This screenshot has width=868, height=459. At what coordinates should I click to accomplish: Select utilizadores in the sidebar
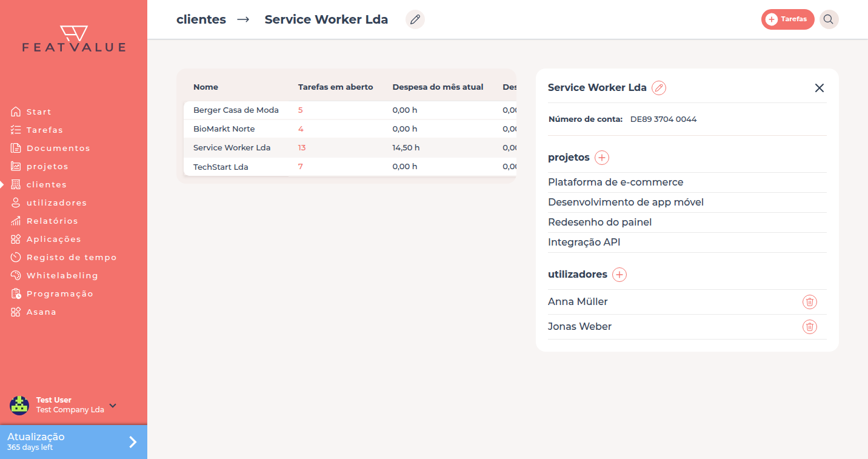(57, 203)
